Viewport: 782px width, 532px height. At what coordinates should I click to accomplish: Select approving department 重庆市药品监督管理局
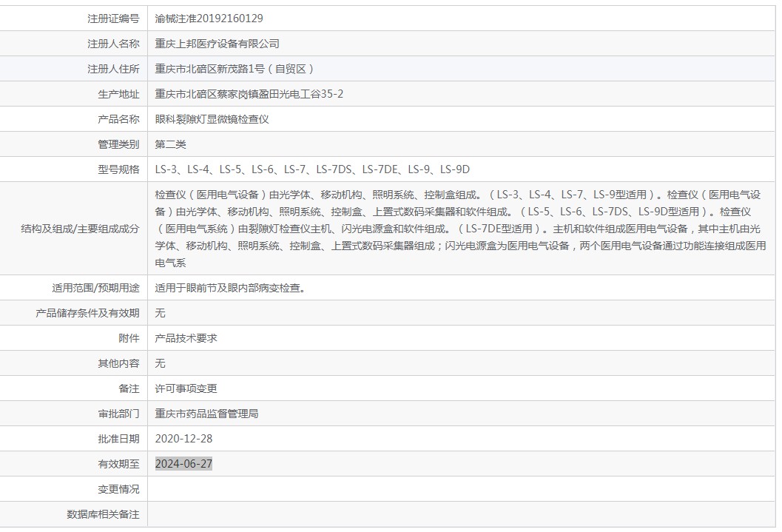206,414
